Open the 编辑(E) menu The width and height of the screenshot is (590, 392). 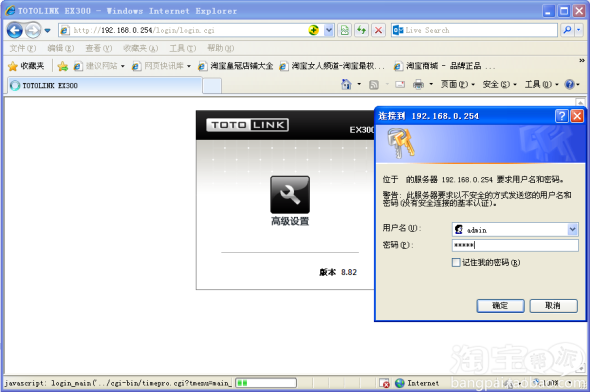click(61, 49)
